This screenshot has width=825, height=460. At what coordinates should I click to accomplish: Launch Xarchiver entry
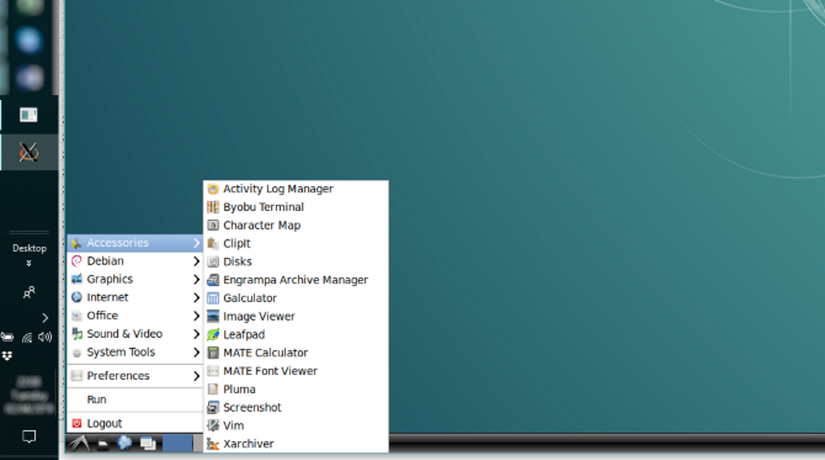(296, 444)
